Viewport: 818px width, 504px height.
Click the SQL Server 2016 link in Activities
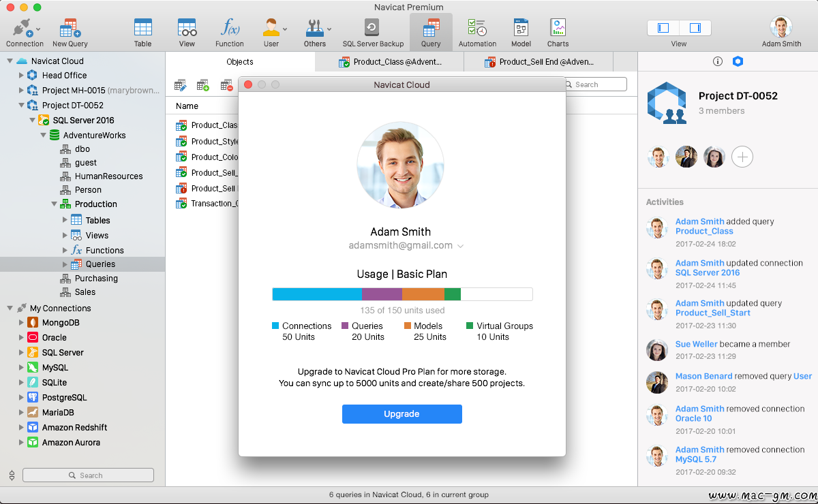point(708,273)
